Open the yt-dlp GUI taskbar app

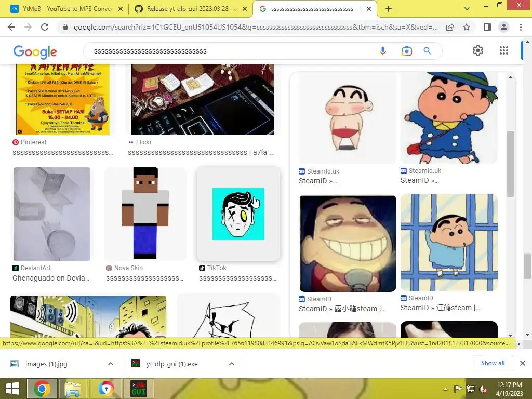(x=139, y=389)
